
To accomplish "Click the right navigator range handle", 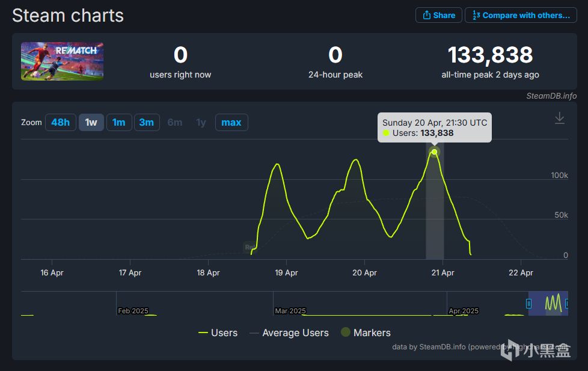I will tap(566, 303).
